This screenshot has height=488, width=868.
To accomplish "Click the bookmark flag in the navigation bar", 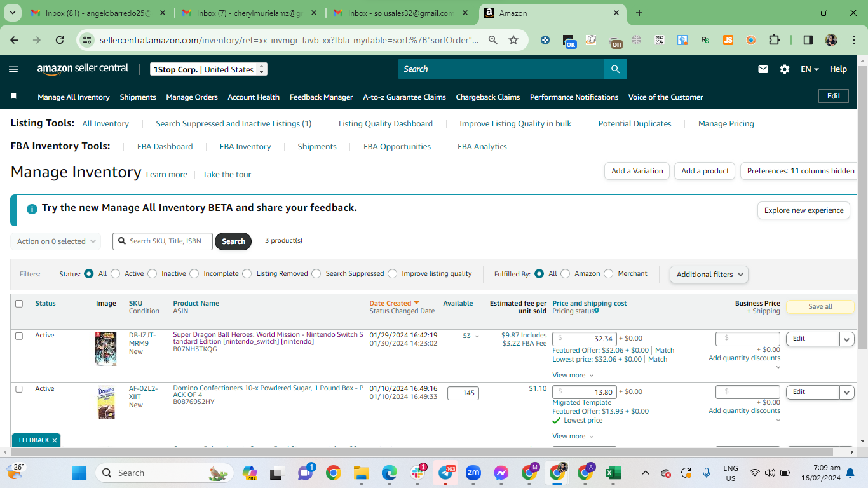I will [x=14, y=97].
